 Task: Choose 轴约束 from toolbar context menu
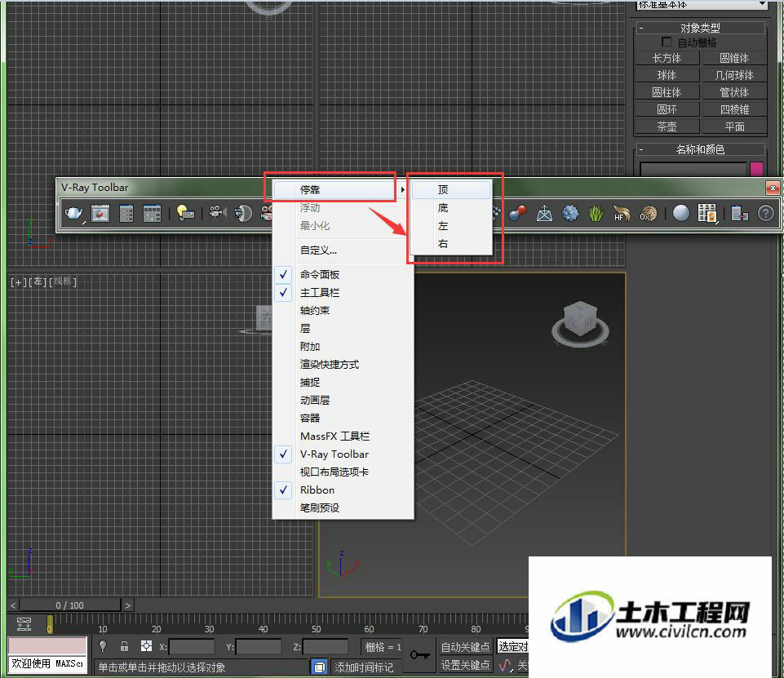[x=343, y=311]
